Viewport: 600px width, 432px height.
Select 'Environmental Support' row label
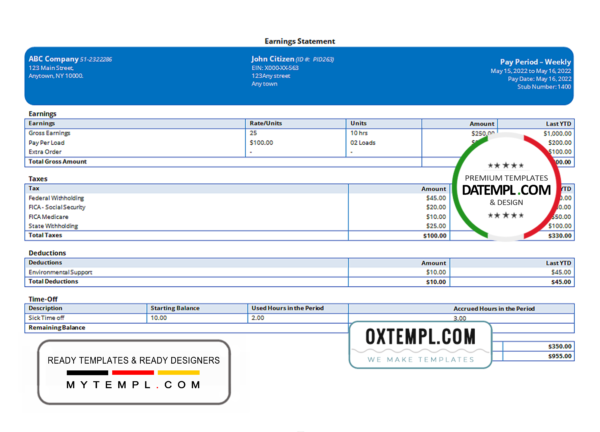click(x=60, y=272)
